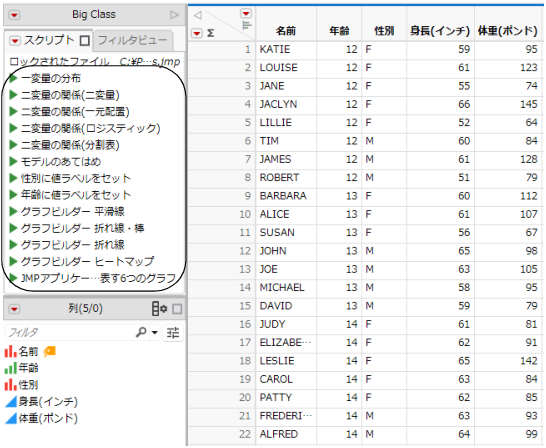
Task: Click the name cell ELIZABE…
Action: pos(286,343)
